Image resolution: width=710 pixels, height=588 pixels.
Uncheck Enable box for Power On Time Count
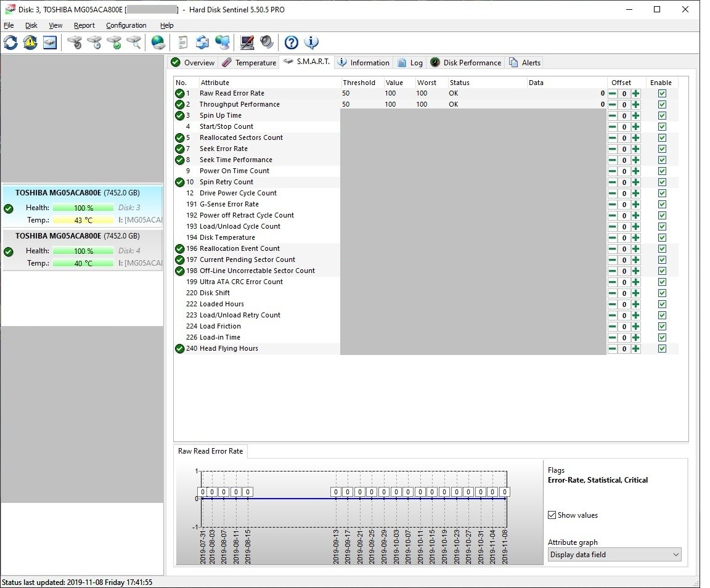point(662,171)
